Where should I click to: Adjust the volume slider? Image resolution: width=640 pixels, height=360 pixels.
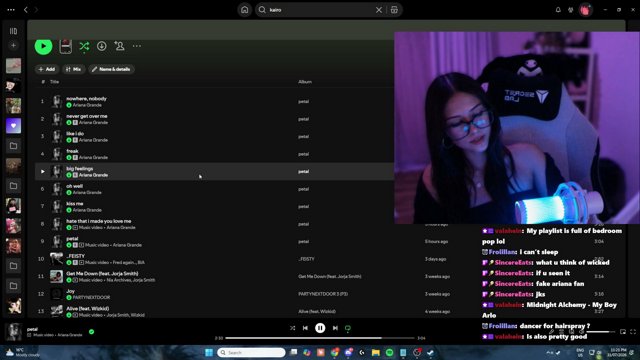point(600,332)
